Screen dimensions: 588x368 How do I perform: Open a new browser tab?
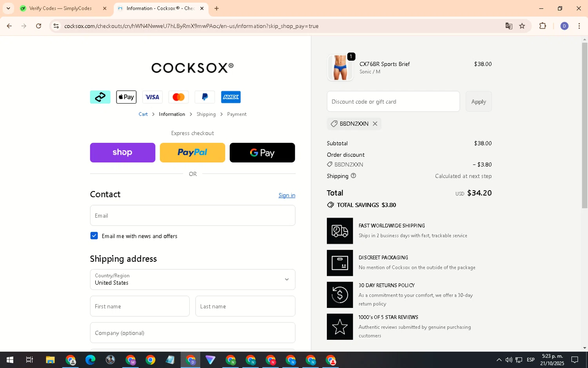[216, 8]
